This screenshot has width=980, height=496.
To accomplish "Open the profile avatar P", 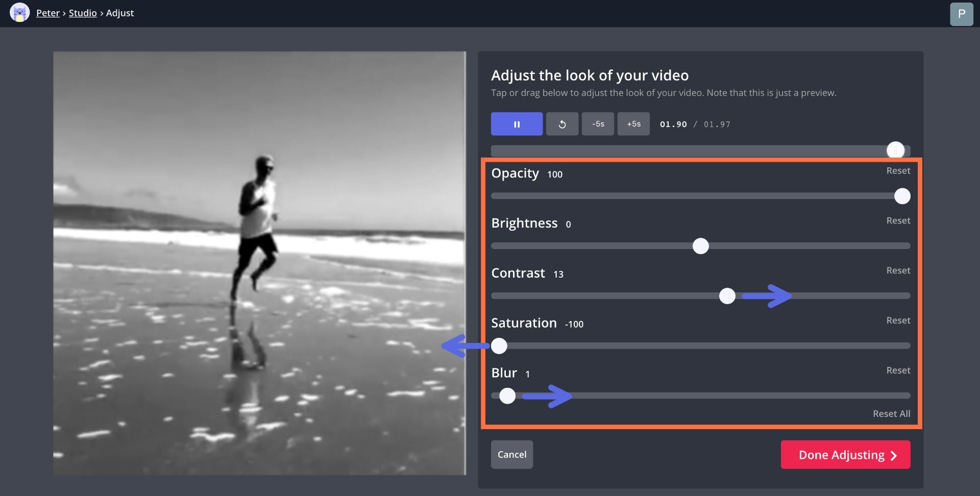I will (x=961, y=14).
